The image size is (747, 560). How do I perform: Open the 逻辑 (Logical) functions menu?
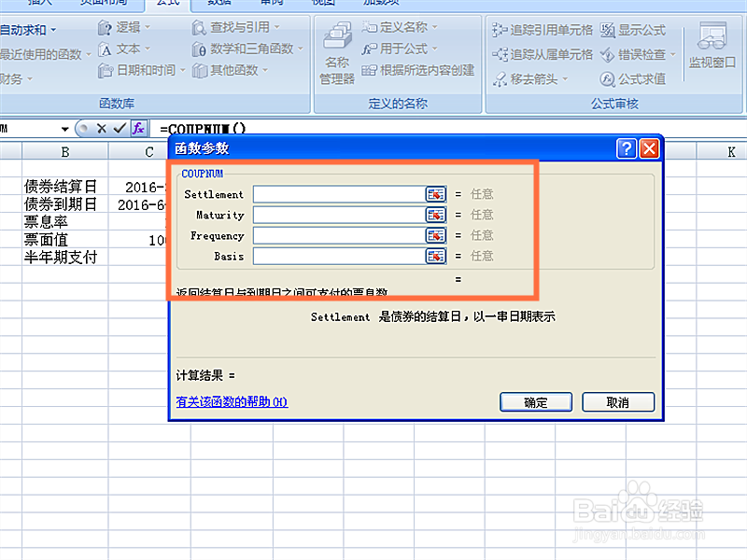point(124,28)
